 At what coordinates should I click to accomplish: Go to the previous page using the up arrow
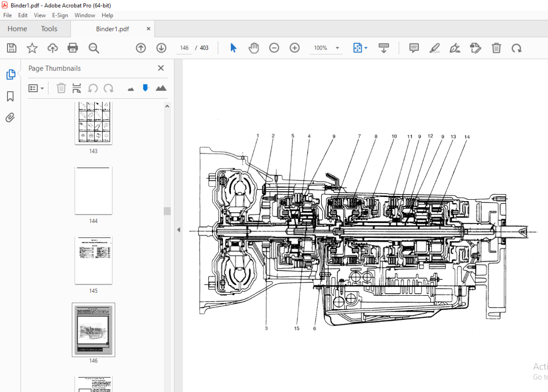click(x=141, y=48)
